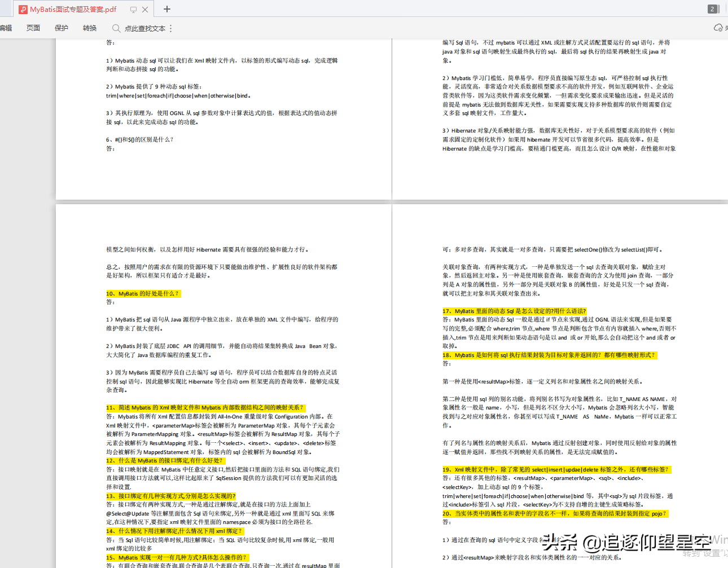Viewport: 728px width, 568px height.
Task: Click the 点此查找文本 search field
Action: [145, 28]
